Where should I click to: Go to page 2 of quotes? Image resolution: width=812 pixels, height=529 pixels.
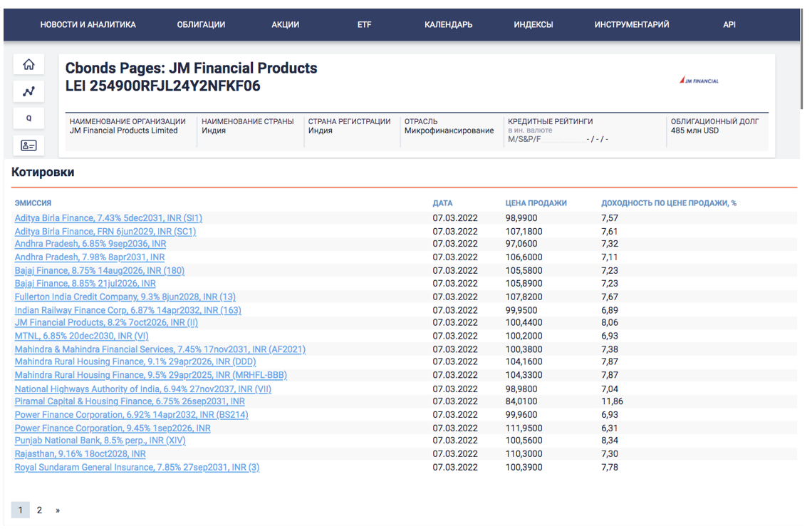pos(39,510)
